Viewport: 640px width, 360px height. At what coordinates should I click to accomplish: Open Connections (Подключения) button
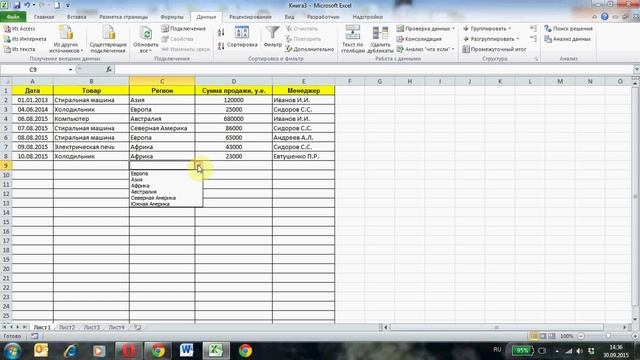point(183,29)
